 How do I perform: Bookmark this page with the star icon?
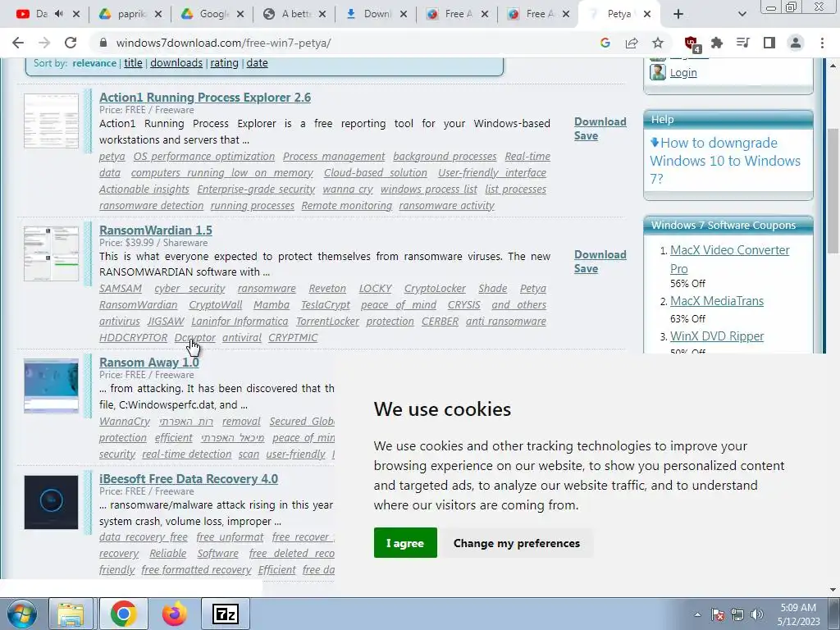click(x=658, y=43)
